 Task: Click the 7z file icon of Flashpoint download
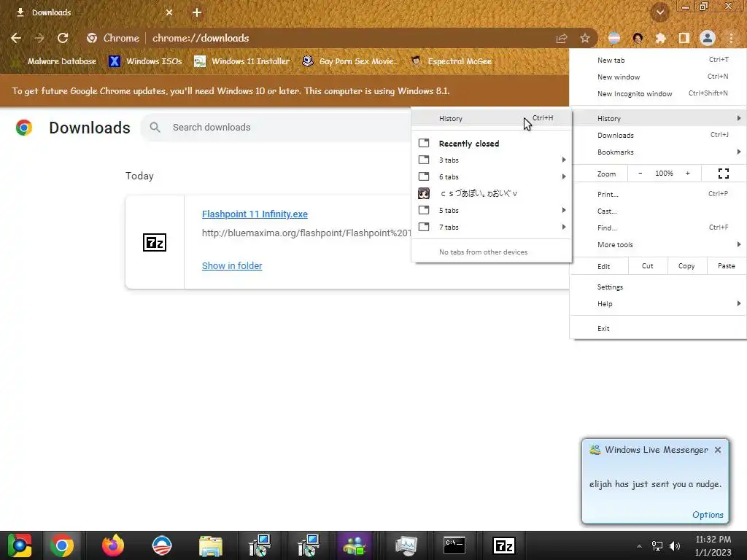(x=155, y=242)
